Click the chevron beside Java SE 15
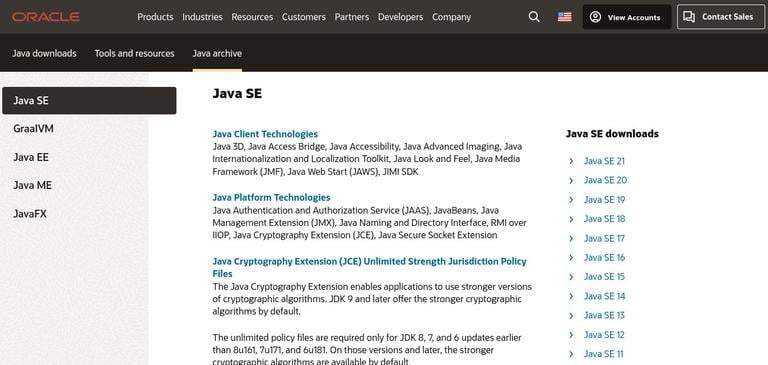This screenshot has width=768, height=365. (571, 277)
